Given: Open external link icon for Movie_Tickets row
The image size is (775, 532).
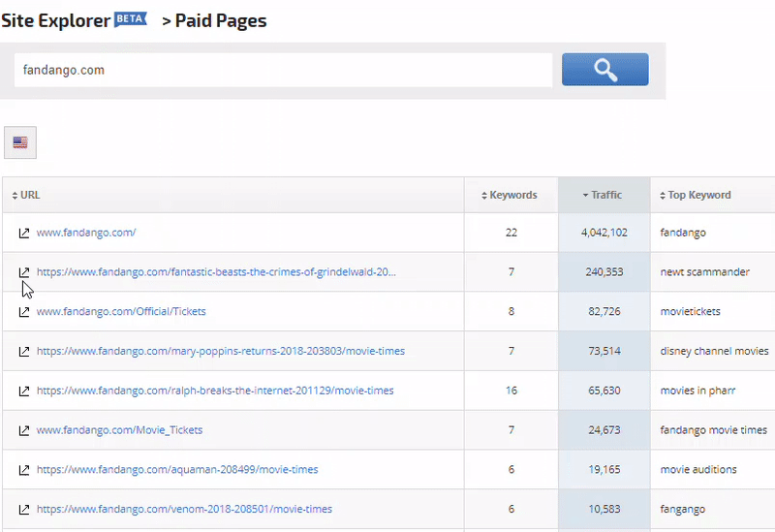Looking at the screenshot, I should click(x=24, y=430).
